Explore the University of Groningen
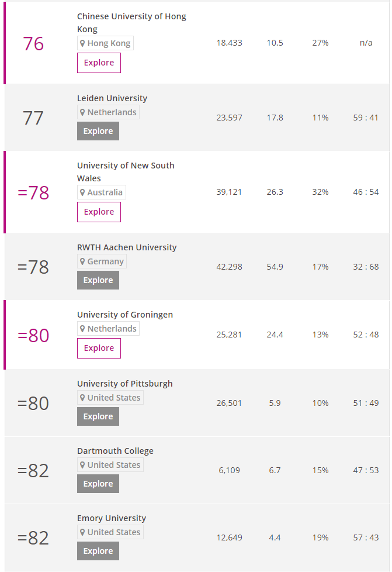Viewport: 392px width, 572px height. [99, 349]
